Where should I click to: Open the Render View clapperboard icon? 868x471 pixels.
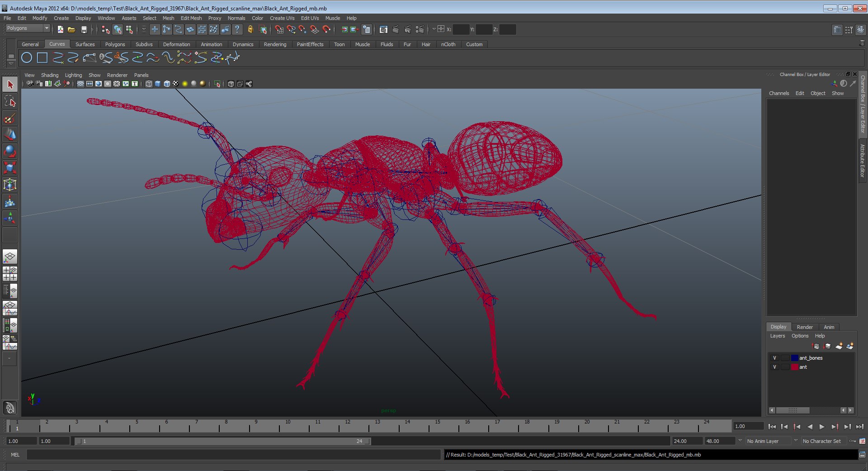point(383,29)
